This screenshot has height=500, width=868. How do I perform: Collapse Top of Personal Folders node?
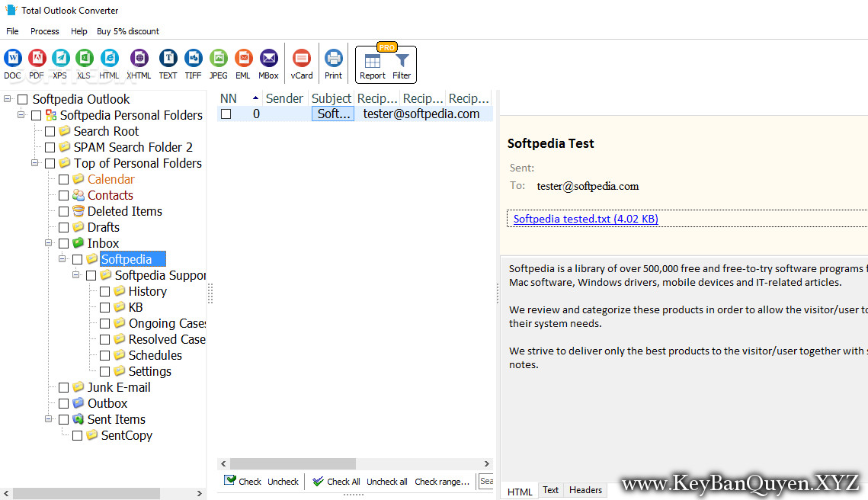coord(35,163)
